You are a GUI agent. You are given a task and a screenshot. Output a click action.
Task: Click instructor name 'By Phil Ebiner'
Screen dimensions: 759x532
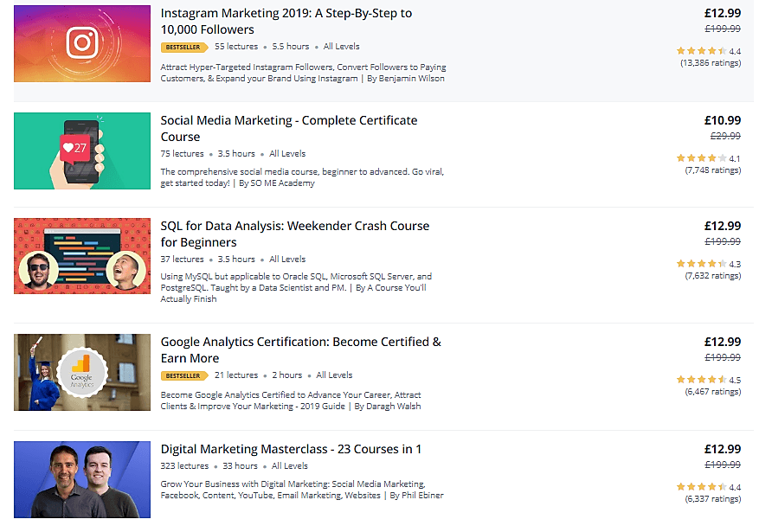tap(416, 496)
